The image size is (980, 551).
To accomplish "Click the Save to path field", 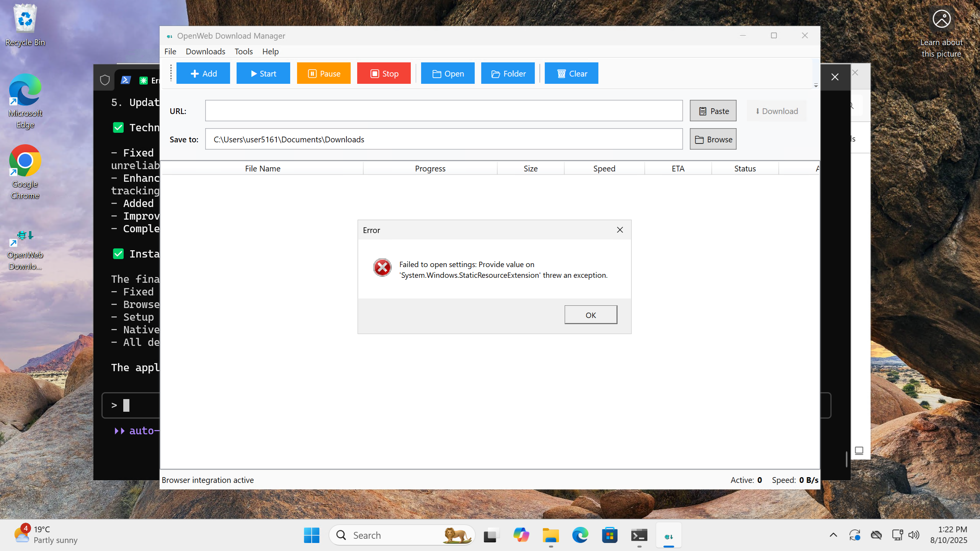I will (x=443, y=139).
